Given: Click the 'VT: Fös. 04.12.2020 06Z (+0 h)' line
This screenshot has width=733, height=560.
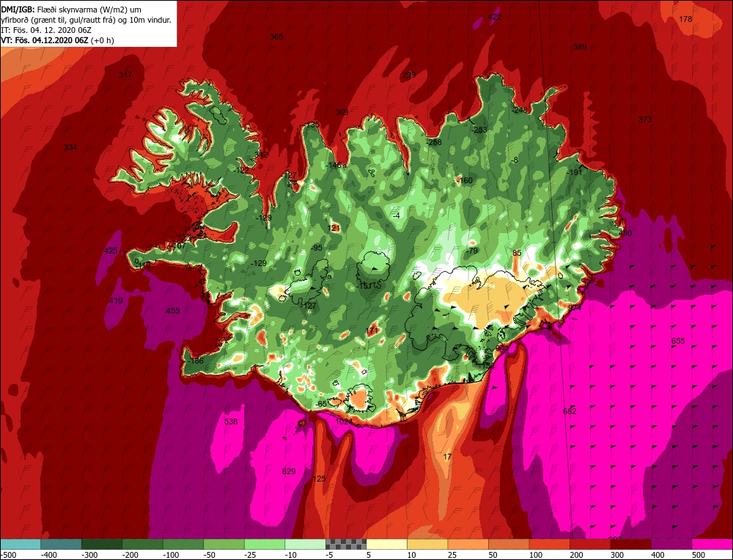Looking at the screenshot, I should pos(57,40).
